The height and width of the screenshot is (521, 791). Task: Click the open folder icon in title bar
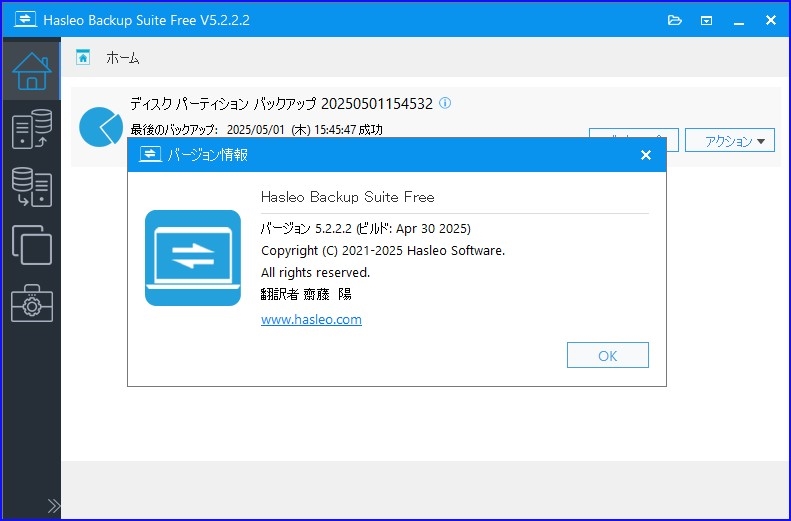[674, 20]
